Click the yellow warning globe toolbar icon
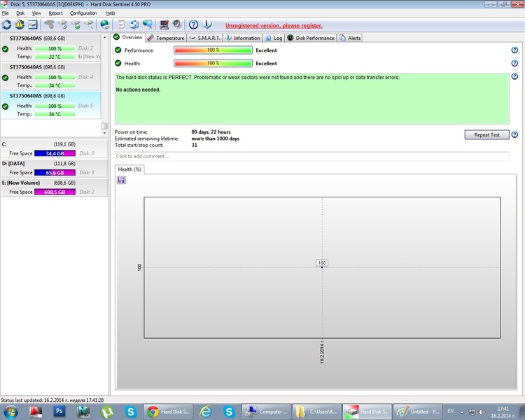The height and width of the screenshot is (420, 525). pos(20,24)
